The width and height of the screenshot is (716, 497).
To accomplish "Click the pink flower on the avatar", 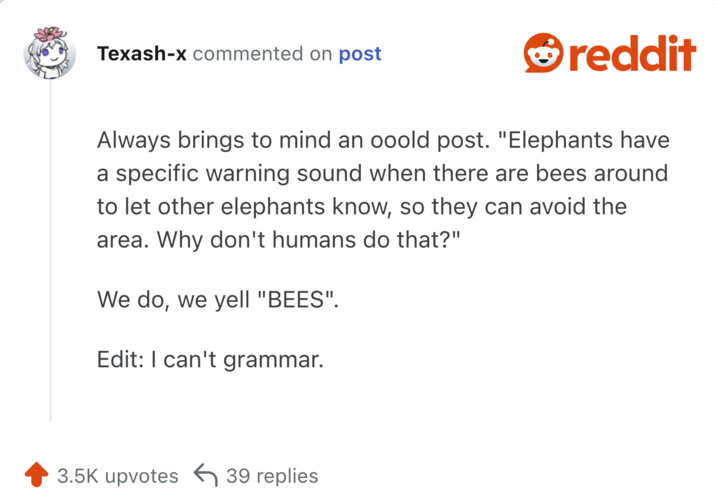I will pos(46,35).
